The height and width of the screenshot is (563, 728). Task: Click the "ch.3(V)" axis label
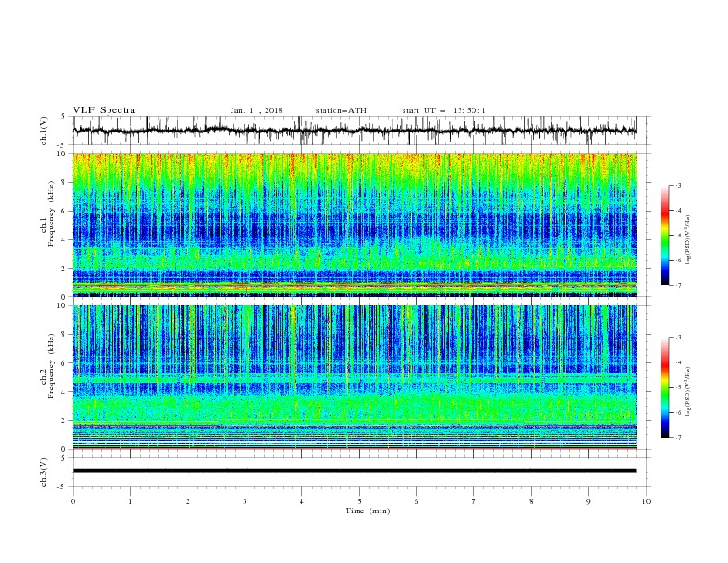coord(43,472)
